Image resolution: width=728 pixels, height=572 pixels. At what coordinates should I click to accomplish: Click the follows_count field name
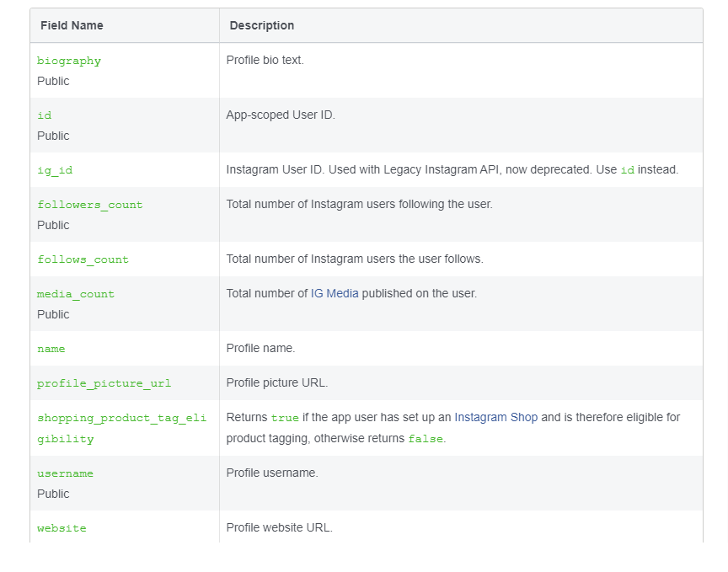pyautogui.click(x=83, y=259)
